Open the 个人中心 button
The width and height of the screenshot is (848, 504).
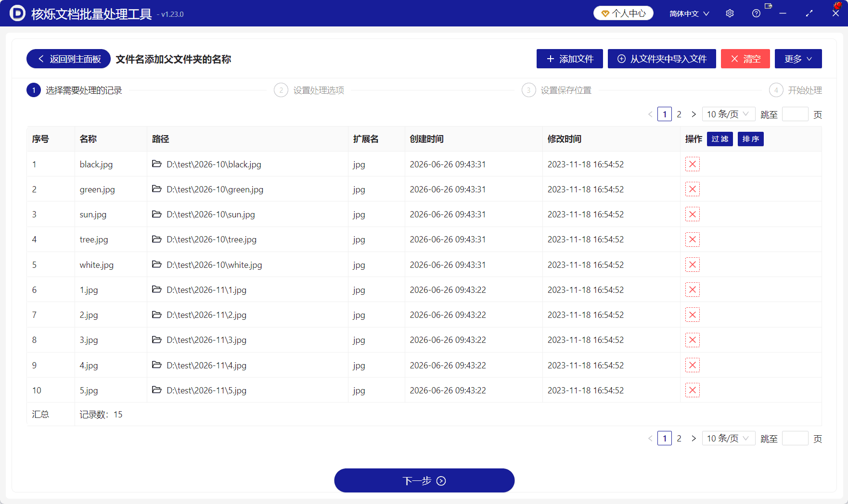point(623,13)
